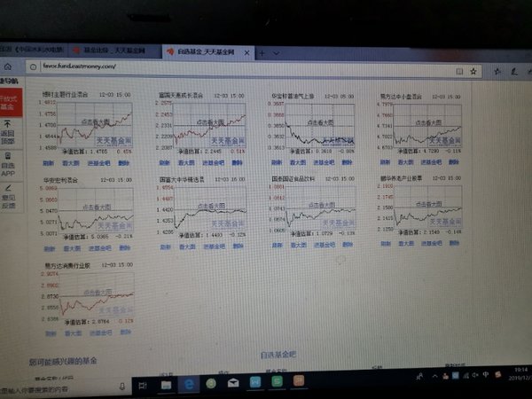Open the 鹏华养老产业股票 fund chart
This screenshot has height=399, width=532.
point(427,207)
